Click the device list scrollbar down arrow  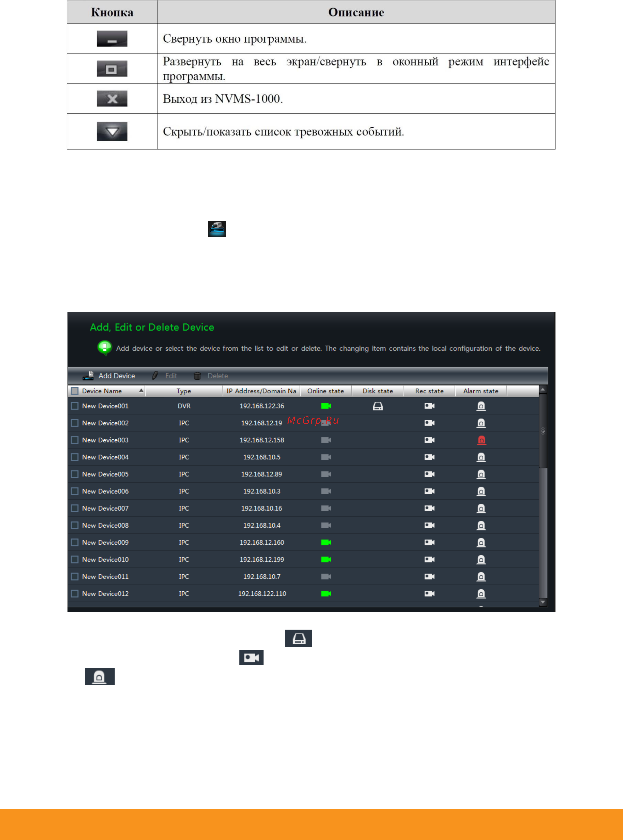pos(543,602)
